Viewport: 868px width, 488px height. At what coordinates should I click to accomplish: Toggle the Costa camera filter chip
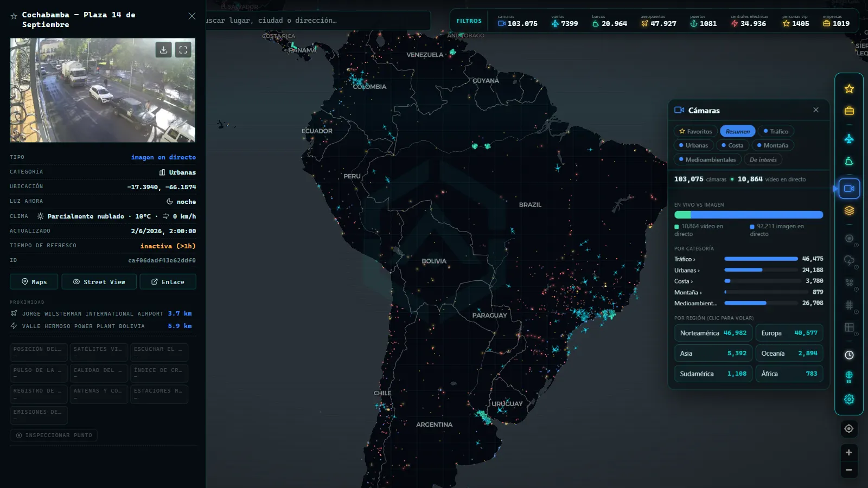(732, 145)
